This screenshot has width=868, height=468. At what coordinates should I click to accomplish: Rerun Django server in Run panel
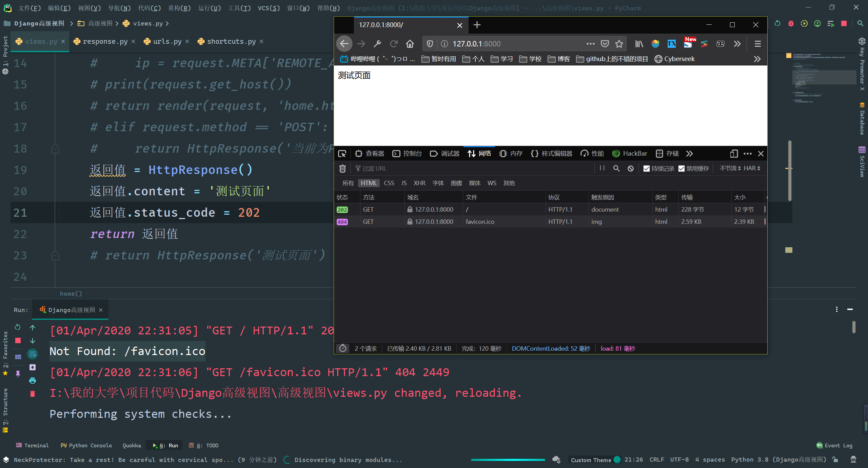click(18, 327)
